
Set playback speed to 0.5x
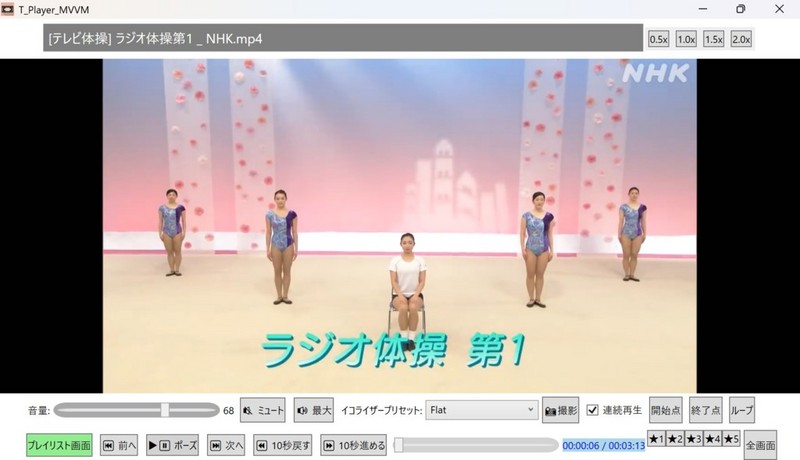click(x=658, y=39)
